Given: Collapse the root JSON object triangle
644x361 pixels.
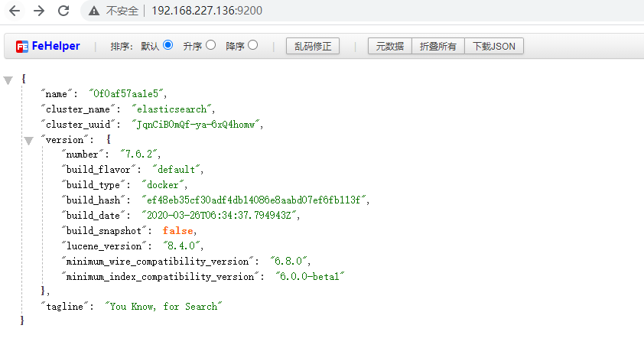Looking at the screenshot, I should pyautogui.click(x=8, y=80).
